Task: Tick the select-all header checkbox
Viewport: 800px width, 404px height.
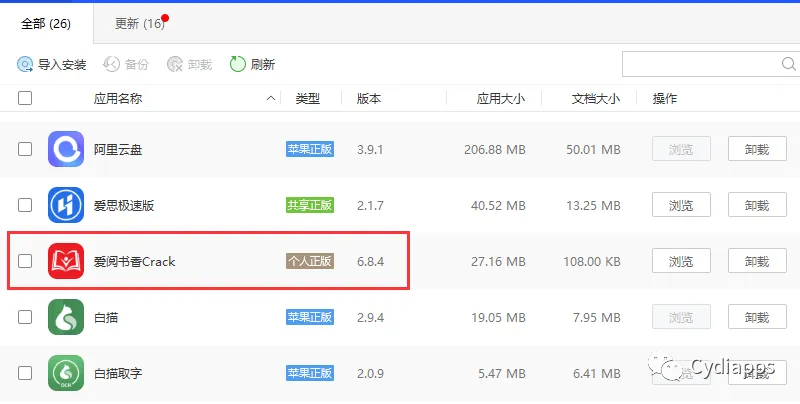Action: coord(25,98)
